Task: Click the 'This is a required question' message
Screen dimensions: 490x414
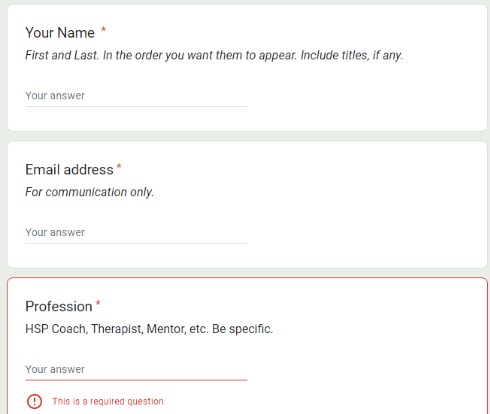Action: [108, 401]
